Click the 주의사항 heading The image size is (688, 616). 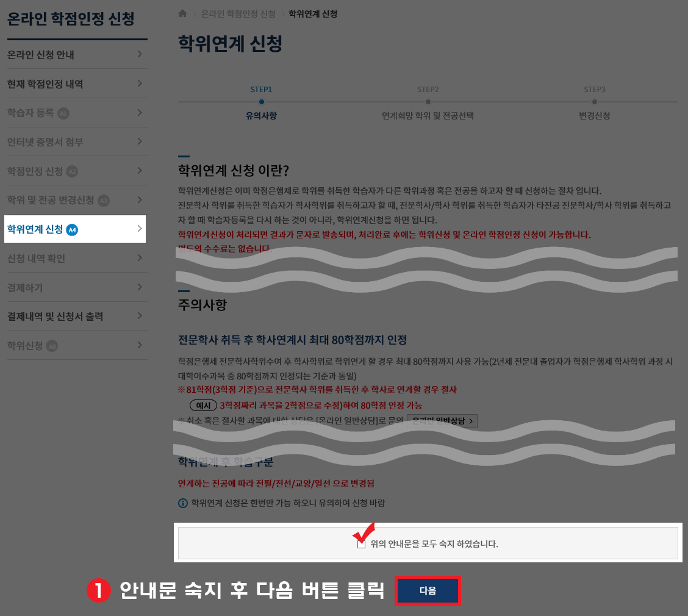pyautogui.click(x=202, y=304)
